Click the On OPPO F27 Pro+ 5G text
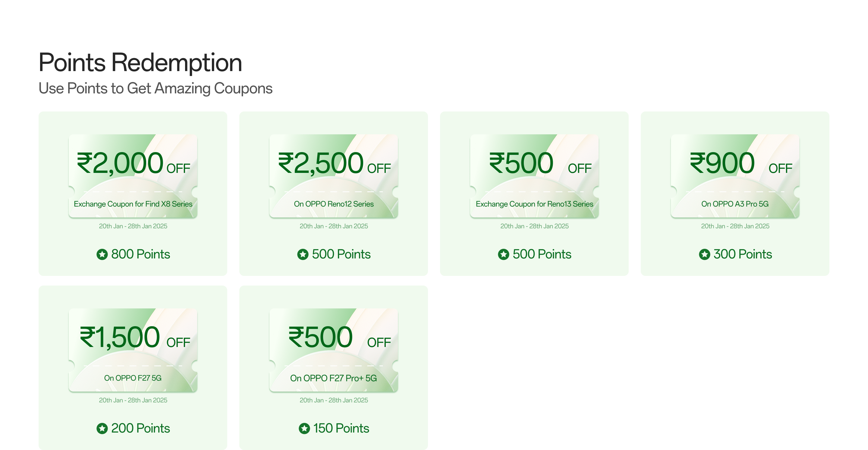The width and height of the screenshot is (868, 450). (334, 378)
